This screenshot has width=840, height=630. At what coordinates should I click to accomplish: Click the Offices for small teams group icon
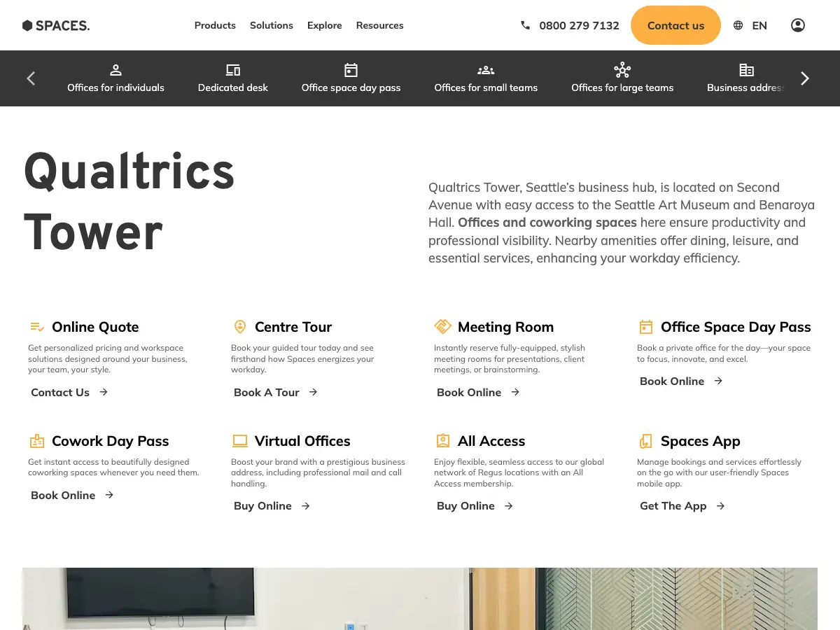point(486,70)
